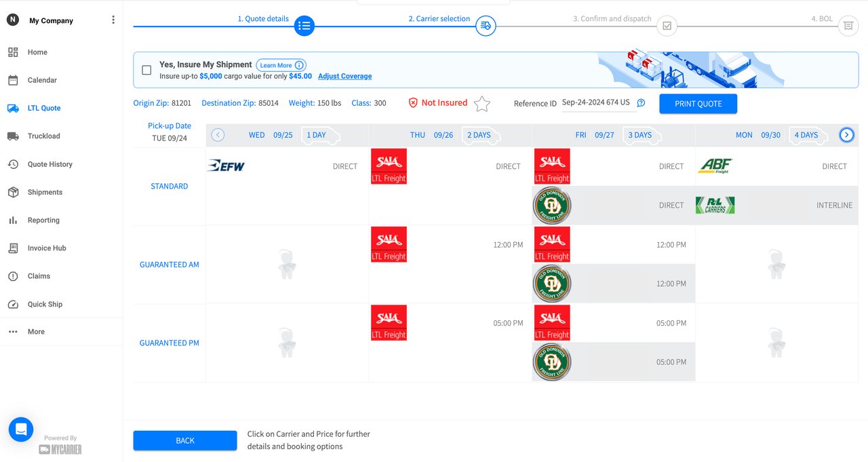Click the Confirm and dispatch checkbox icon

pos(667,26)
